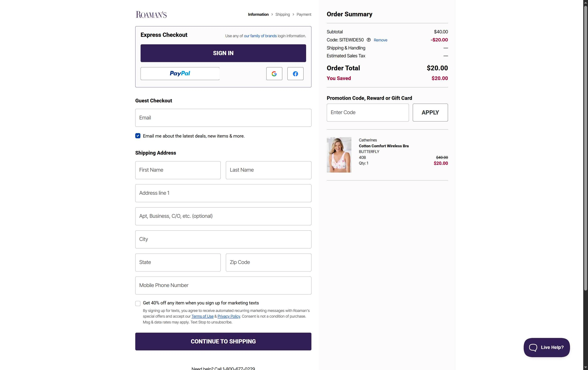Check out with PayPal
588x370 pixels.
[x=180, y=74]
